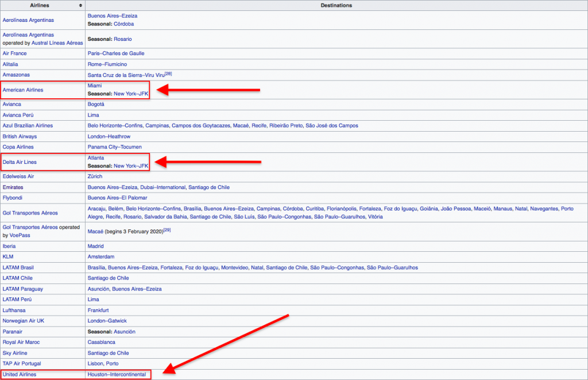The height and width of the screenshot is (380, 588).
Task: Open New York–JFK link in Delta Air Lines row
Action: pos(131,166)
